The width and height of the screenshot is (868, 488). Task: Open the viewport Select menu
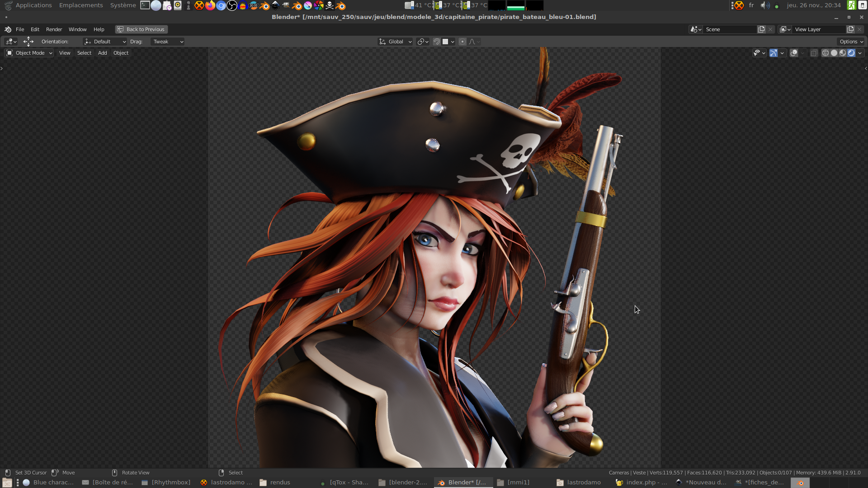pos(84,53)
